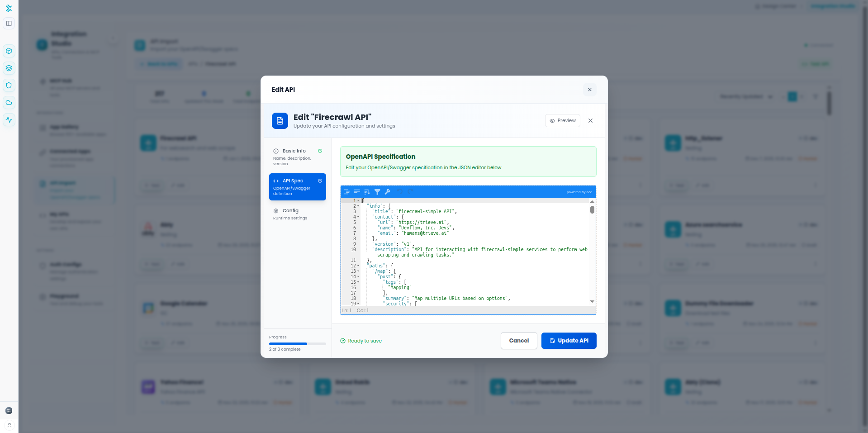This screenshot has height=433, width=868.
Task: Collapse the "paths" fold arrow on line 12
Action: coord(358,266)
